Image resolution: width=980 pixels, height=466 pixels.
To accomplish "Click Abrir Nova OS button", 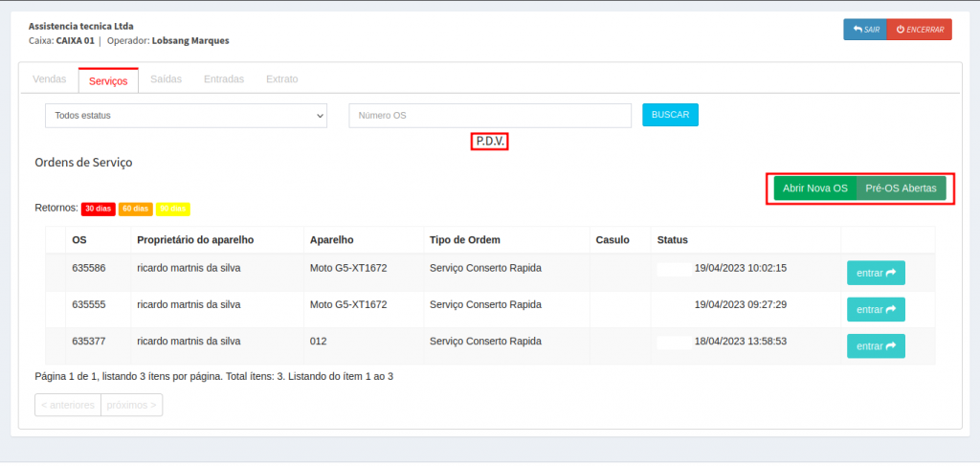I will [814, 189].
